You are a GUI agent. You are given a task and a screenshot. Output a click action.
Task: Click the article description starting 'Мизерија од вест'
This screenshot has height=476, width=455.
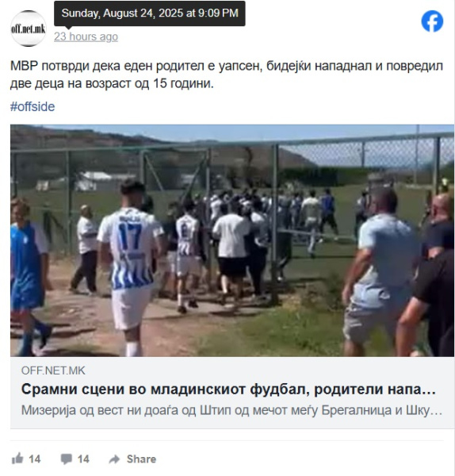pyautogui.click(x=231, y=410)
